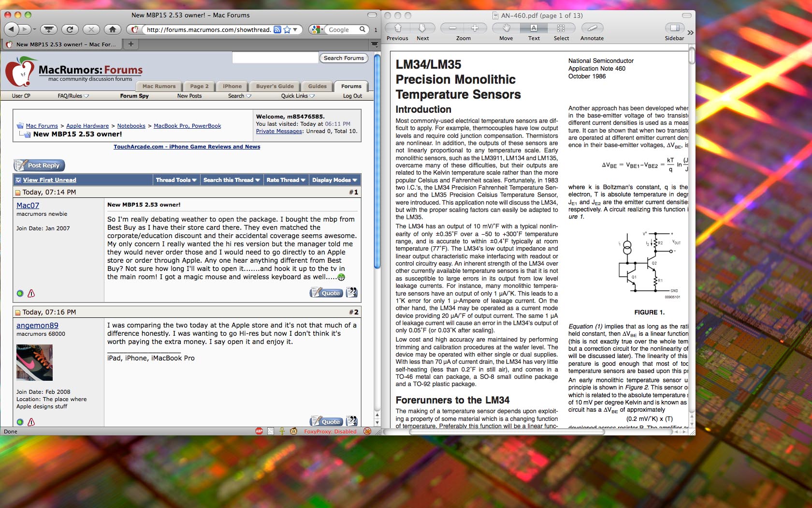Click multi-quote icon on Mac07's post

[352, 292]
